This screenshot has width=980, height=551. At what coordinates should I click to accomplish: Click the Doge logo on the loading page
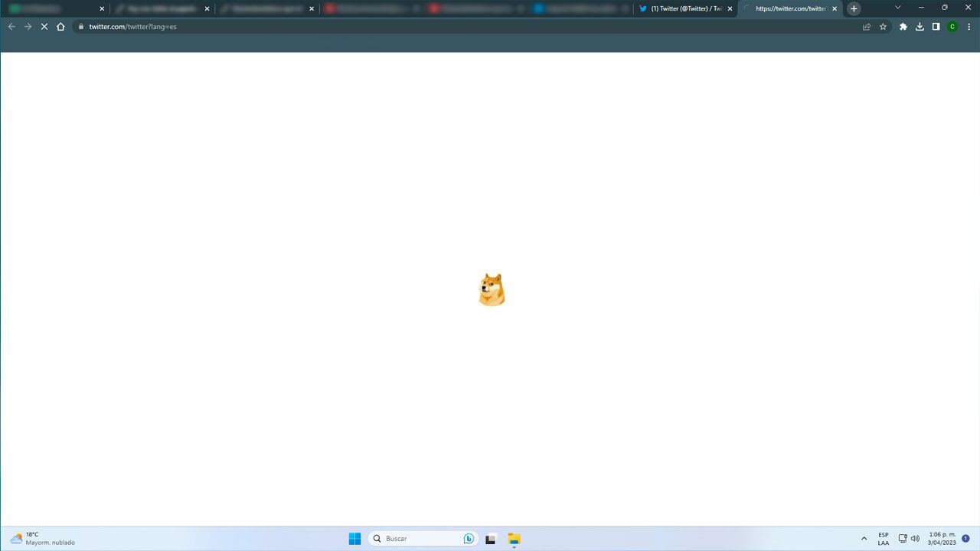pos(491,289)
